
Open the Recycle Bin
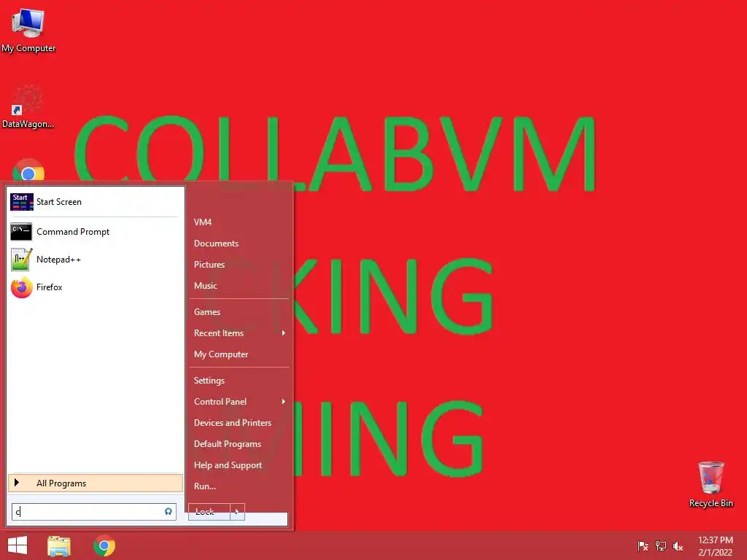point(711,484)
